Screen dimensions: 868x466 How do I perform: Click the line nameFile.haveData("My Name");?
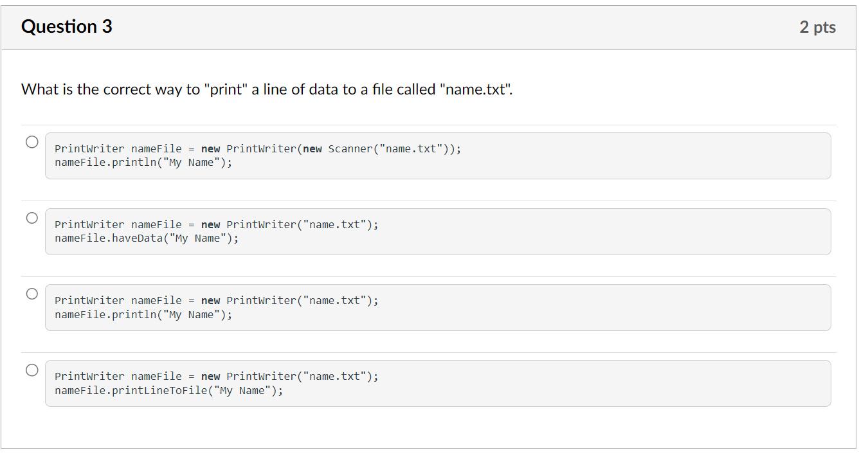tap(146, 238)
